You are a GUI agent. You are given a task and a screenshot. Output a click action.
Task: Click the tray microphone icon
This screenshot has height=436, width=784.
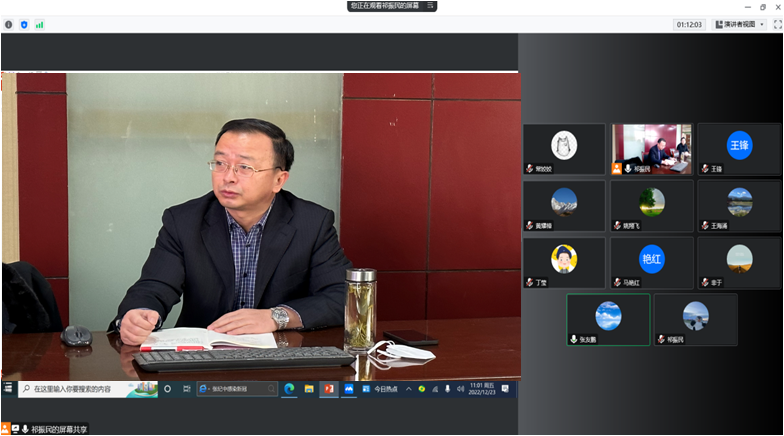[x=448, y=388]
